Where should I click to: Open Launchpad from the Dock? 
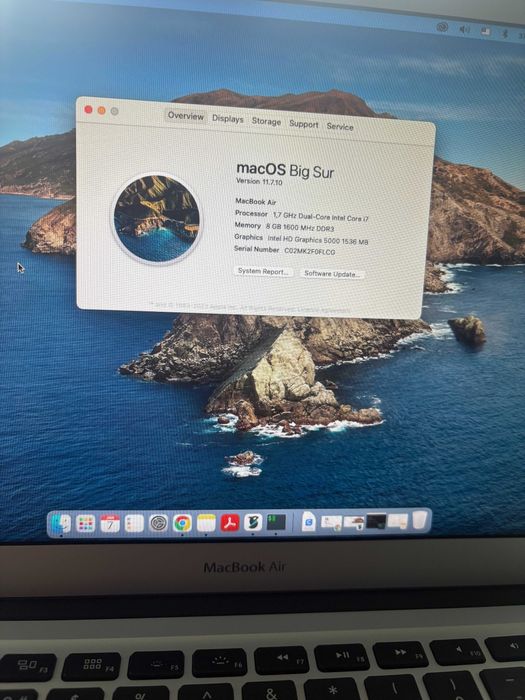pyautogui.click(x=85, y=523)
